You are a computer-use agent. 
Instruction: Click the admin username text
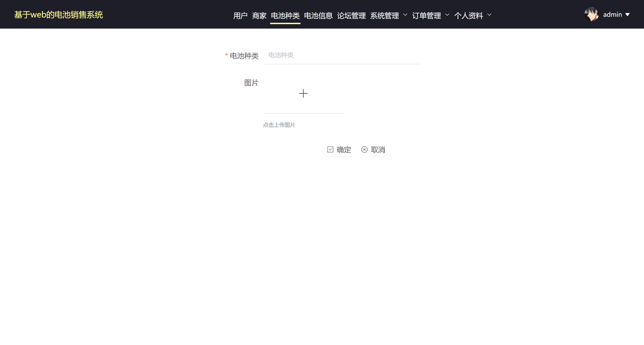(x=612, y=15)
